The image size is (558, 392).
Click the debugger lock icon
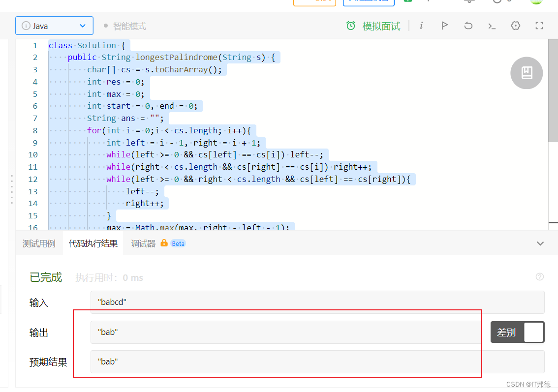(164, 243)
